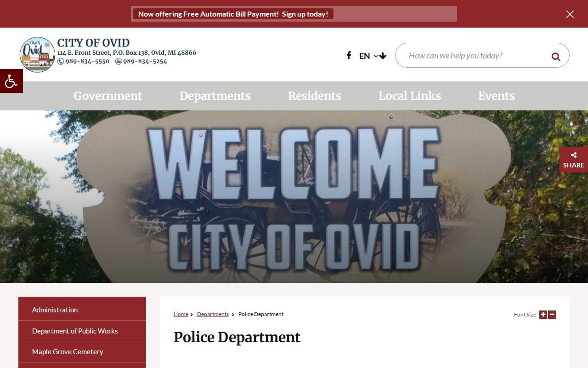Click the Free Automatic Bill Payment notice

click(x=233, y=14)
